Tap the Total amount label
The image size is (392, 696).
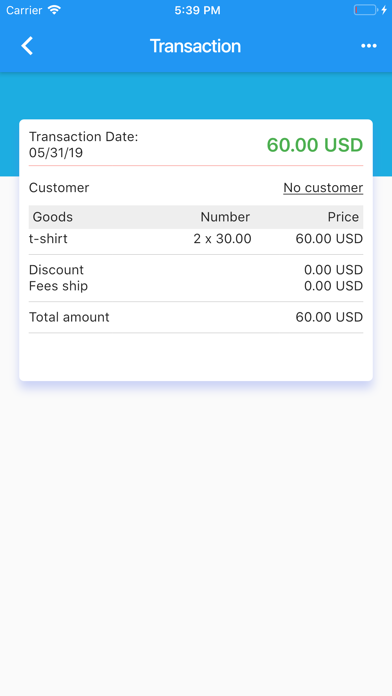click(69, 317)
